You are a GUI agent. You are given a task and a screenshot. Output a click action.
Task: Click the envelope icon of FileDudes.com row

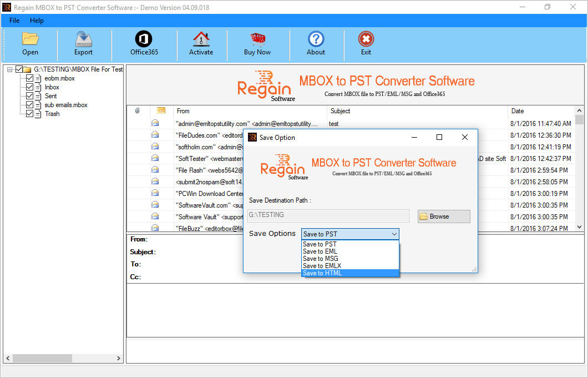point(155,135)
